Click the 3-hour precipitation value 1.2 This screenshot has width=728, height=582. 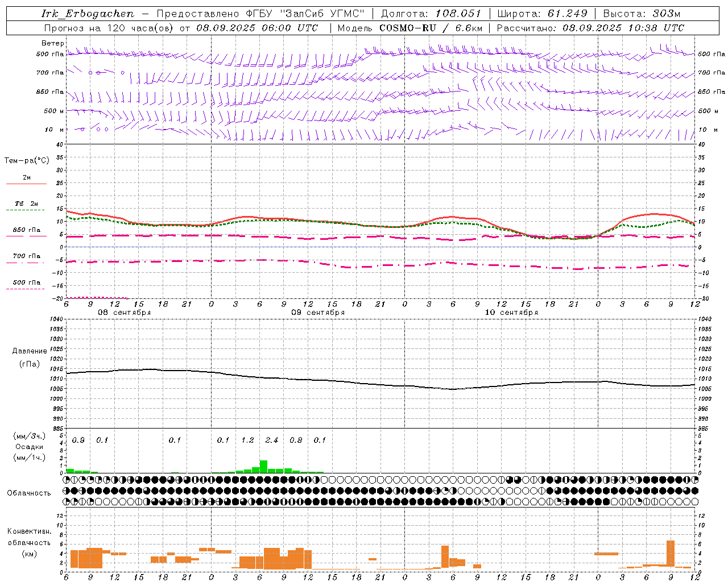pos(247,440)
